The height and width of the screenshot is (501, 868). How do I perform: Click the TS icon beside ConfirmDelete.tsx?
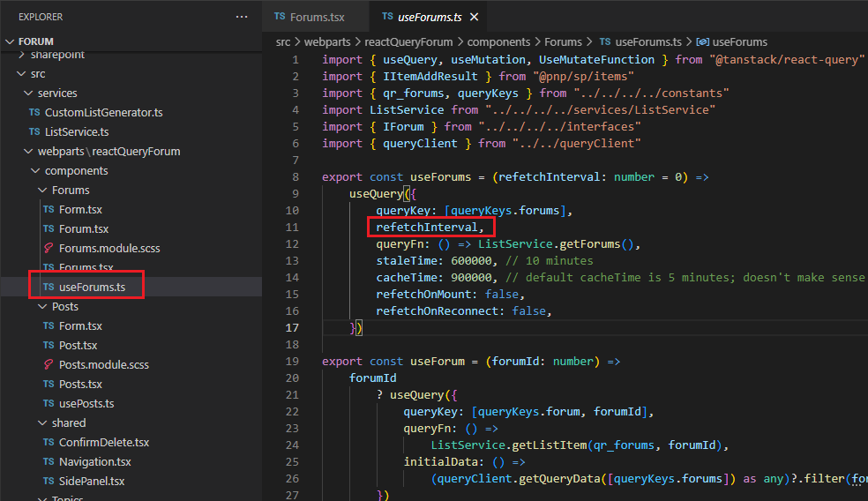pos(49,443)
